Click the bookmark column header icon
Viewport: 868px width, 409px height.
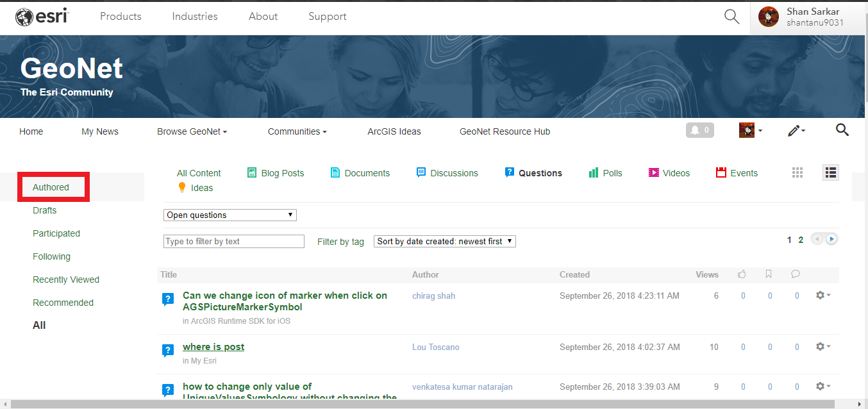769,274
